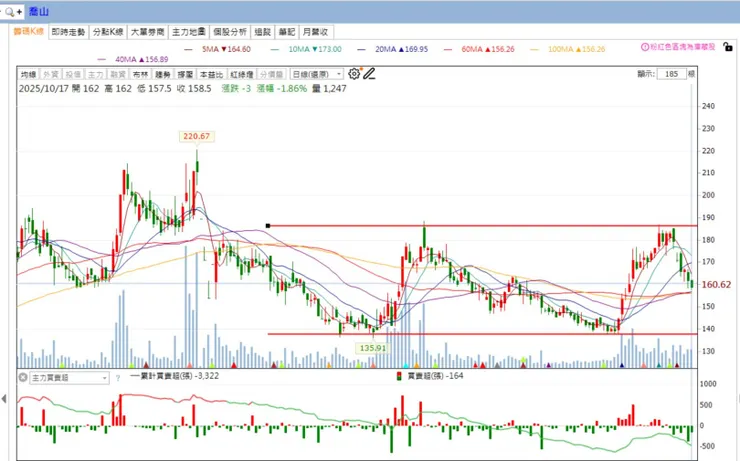Viewport: 740px width, 461px height.
Task: Close the 主力買賣超 indicator panel
Action: point(23,377)
